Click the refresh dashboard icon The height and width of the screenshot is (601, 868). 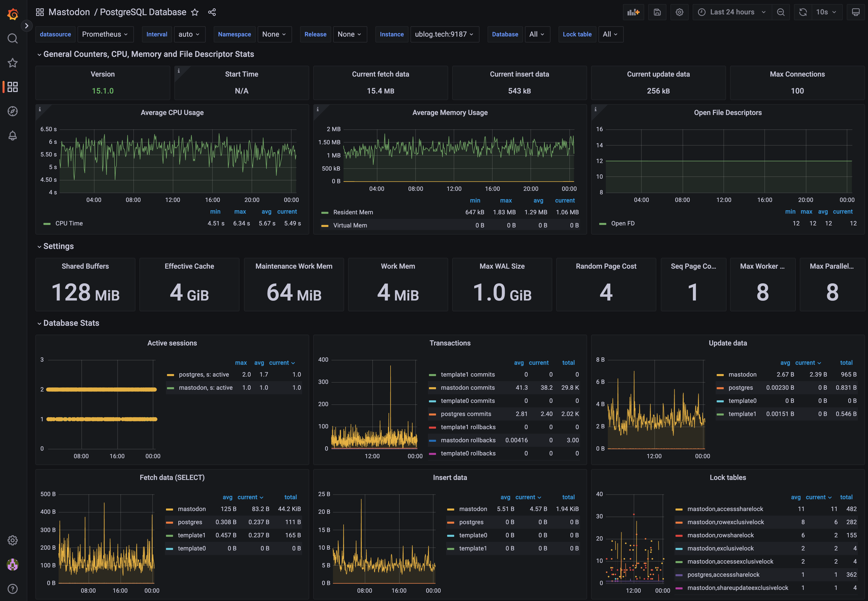pyautogui.click(x=803, y=12)
